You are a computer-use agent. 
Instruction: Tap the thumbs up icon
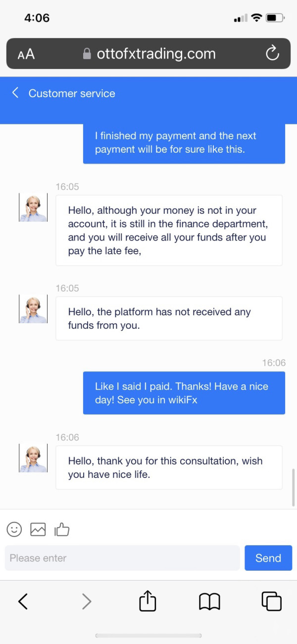coord(62,529)
